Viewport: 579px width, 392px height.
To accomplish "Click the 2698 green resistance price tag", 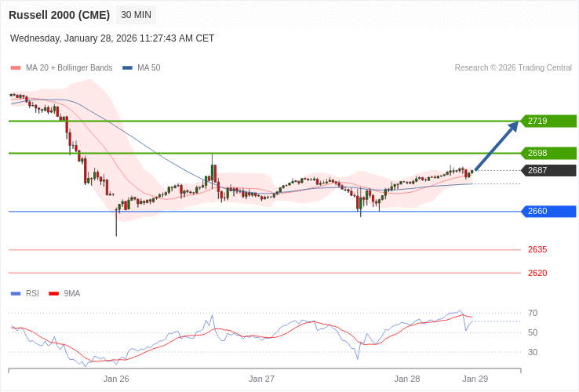I will pos(548,153).
